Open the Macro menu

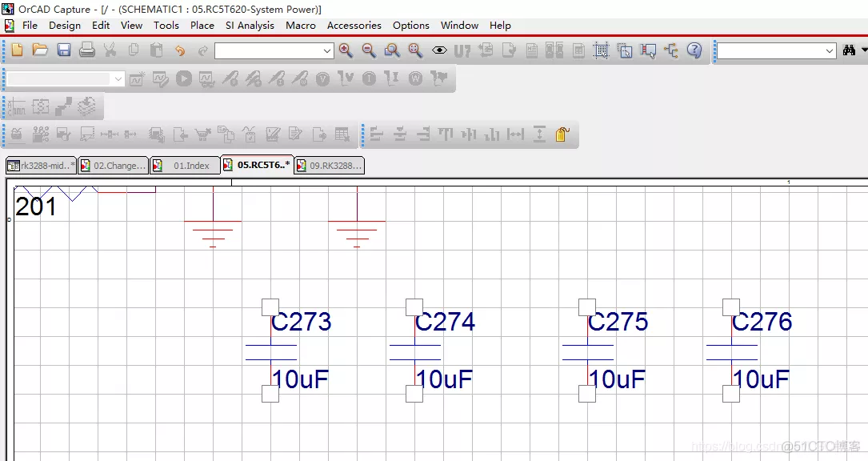[x=301, y=26]
